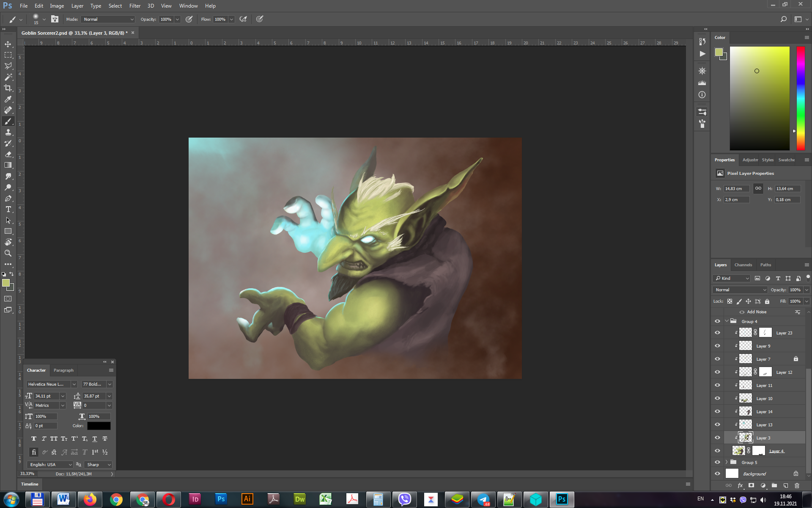This screenshot has width=812, height=508.
Task: Open the layer filter Kind dropdown
Action: (x=732, y=278)
